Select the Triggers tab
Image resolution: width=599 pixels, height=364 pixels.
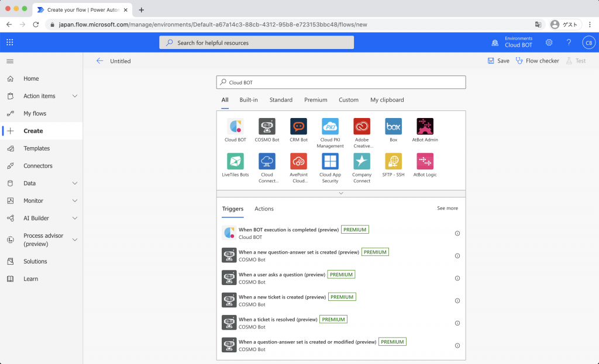233,209
